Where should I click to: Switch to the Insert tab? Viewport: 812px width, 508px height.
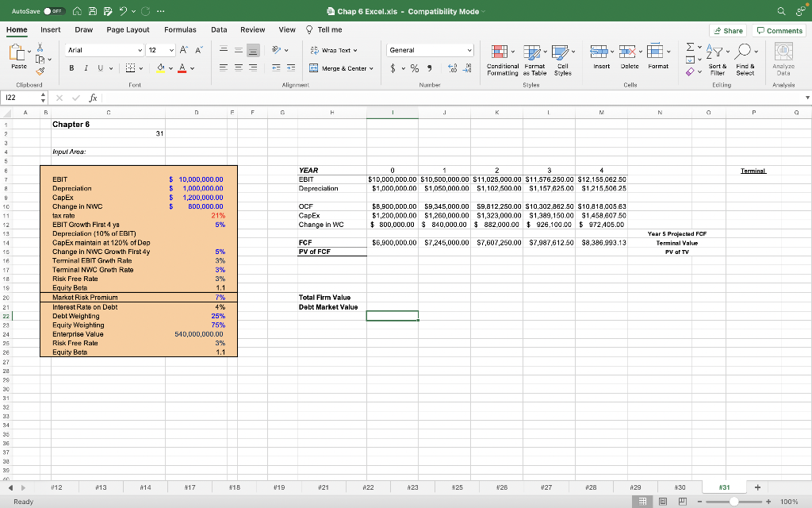click(x=50, y=29)
